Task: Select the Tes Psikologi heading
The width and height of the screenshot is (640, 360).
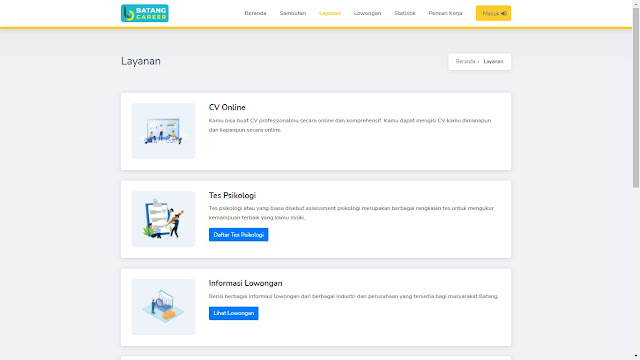Action: point(232,196)
